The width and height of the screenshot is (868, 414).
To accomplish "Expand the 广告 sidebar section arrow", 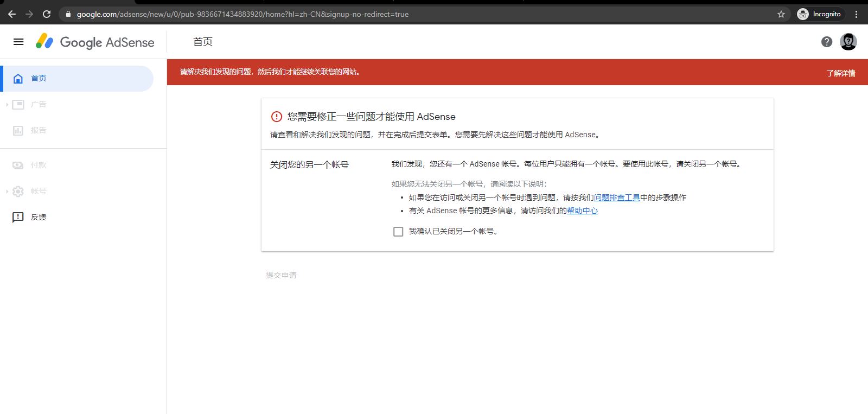I will pos(7,105).
